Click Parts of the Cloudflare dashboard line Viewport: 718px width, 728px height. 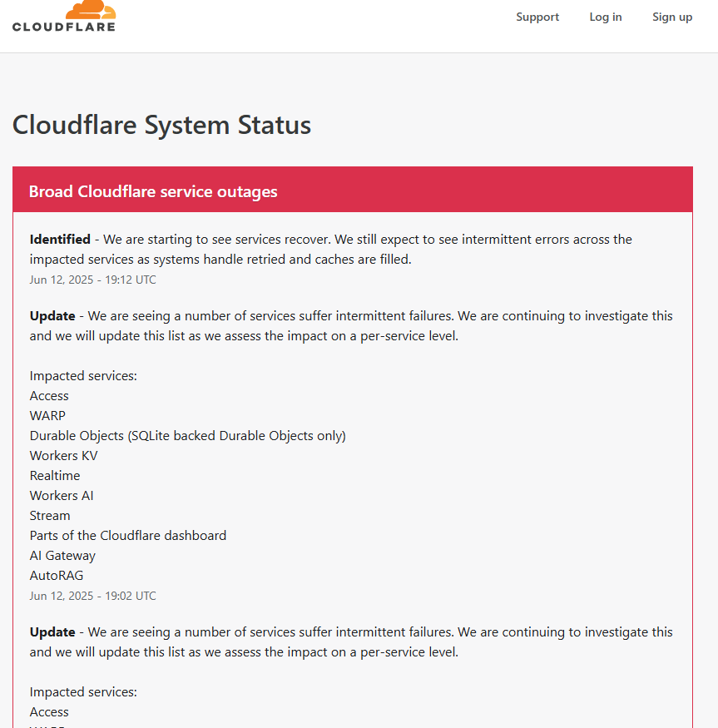(128, 535)
